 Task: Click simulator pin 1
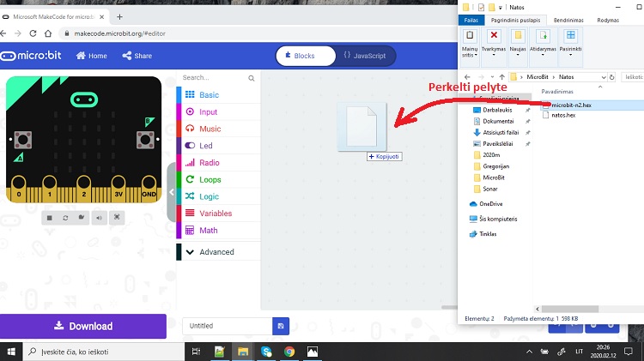tap(49, 189)
